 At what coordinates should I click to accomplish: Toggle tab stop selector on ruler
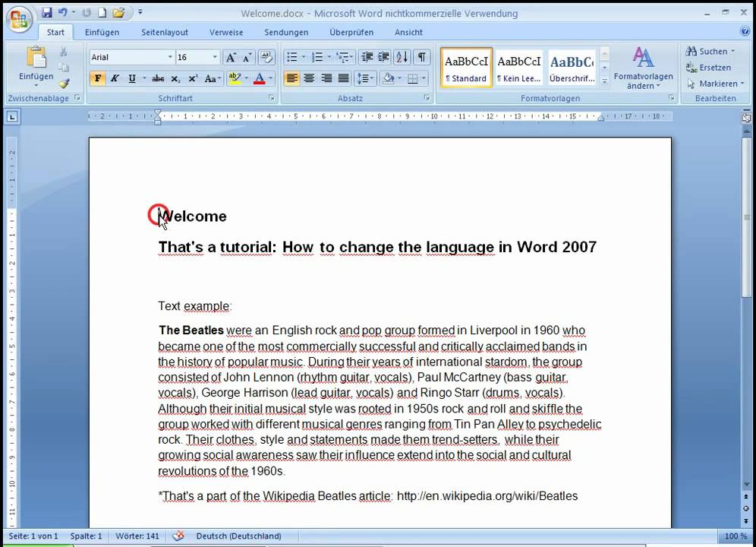tap(13, 116)
